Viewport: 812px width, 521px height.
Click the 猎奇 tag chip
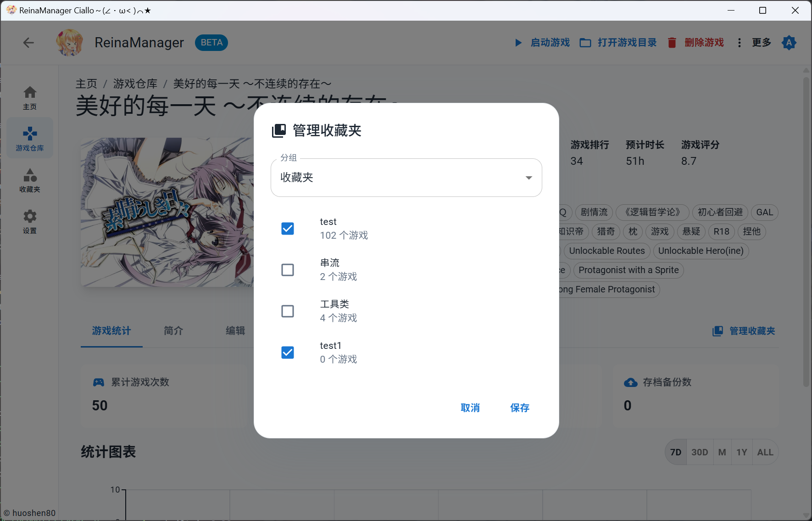(x=606, y=231)
